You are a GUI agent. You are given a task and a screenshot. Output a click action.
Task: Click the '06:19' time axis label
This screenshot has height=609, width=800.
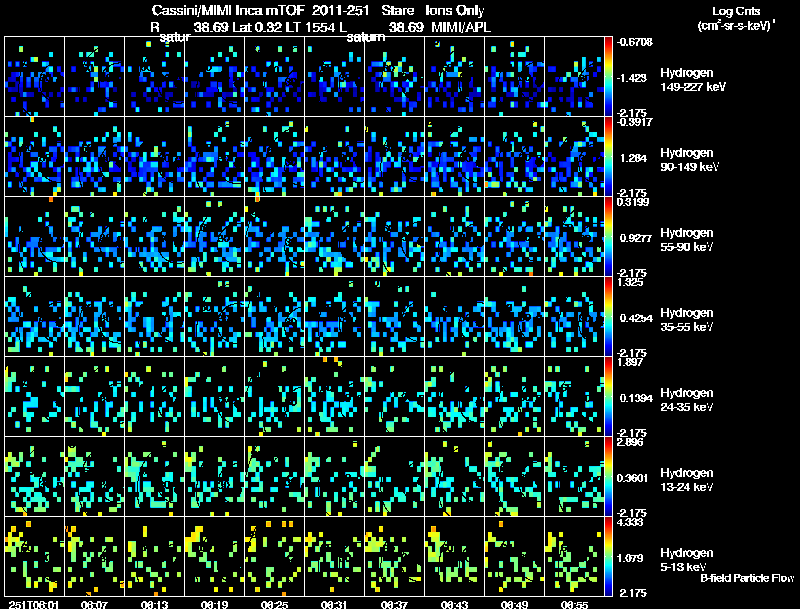point(214,604)
